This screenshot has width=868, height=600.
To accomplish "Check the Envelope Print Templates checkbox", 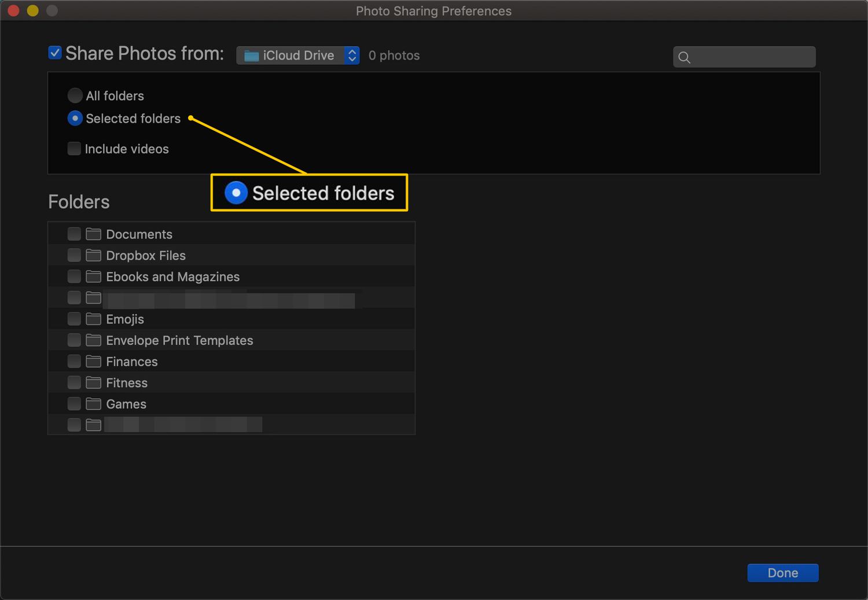I will point(74,340).
